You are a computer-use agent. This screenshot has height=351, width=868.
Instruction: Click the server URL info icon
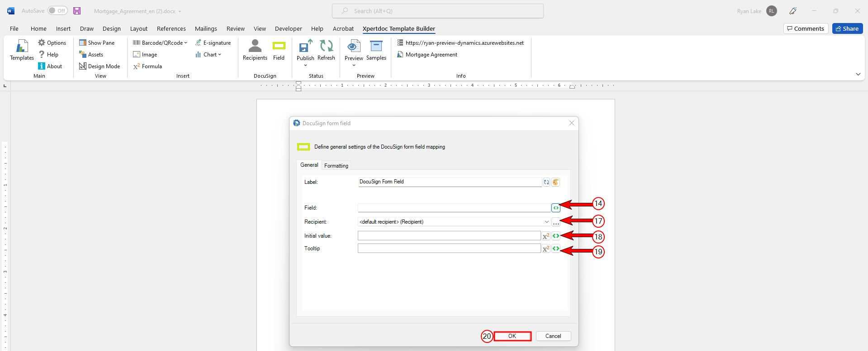pyautogui.click(x=400, y=42)
